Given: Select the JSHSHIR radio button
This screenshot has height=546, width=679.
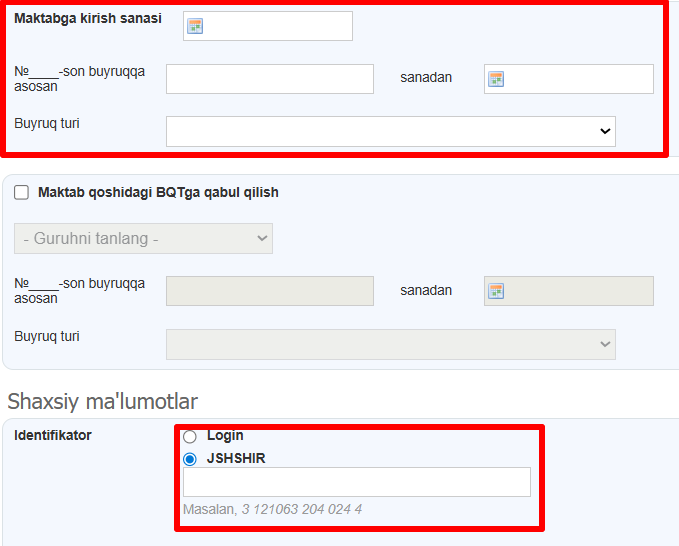Looking at the screenshot, I should [190, 459].
